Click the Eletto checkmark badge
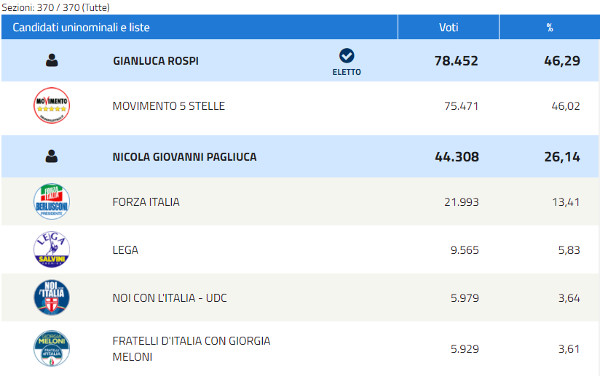Viewport: 600px width, 376px height. (x=347, y=62)
